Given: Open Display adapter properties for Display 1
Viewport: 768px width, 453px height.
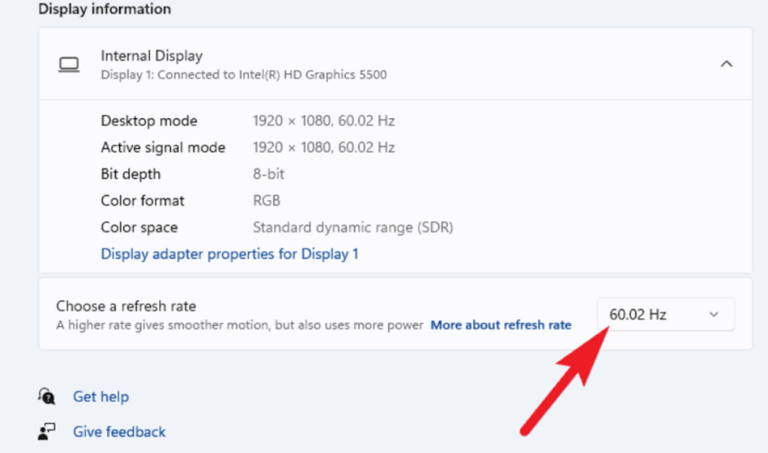Looking at the screenshot, I should pyautogui.click(x=229, y=254).
